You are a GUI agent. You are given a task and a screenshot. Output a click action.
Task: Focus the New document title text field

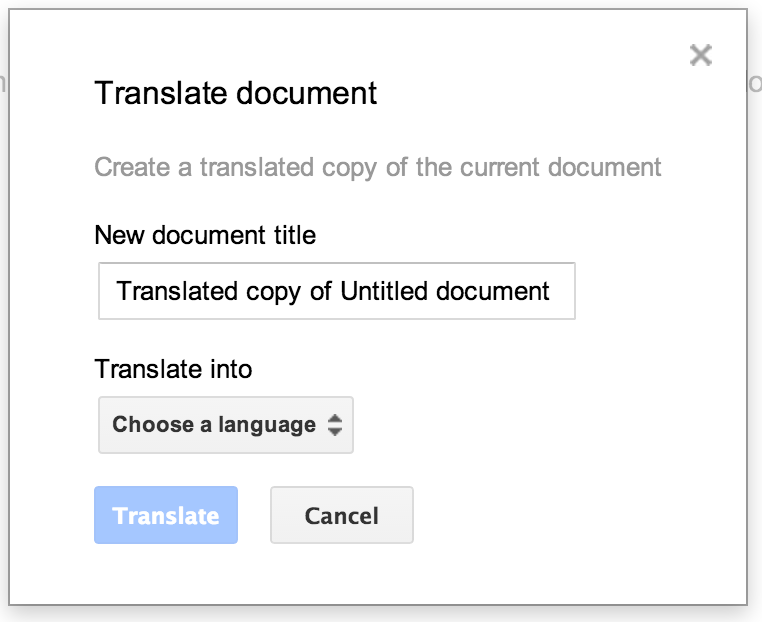pyautogui.click(x=336, y=291)
